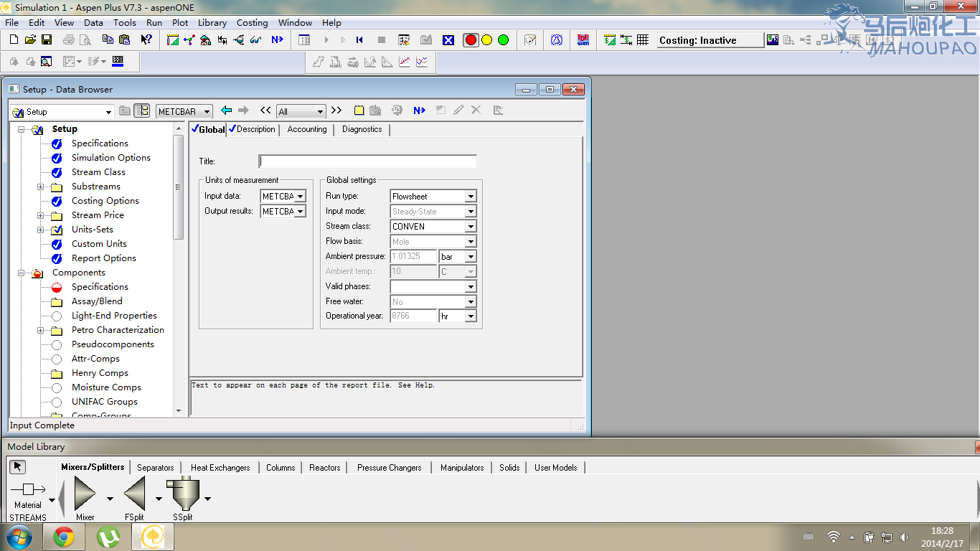Image resolution: width=980 pixels, height=551 pixels.
Task: Reinitialize the simulation run
Action: point(360,40)
